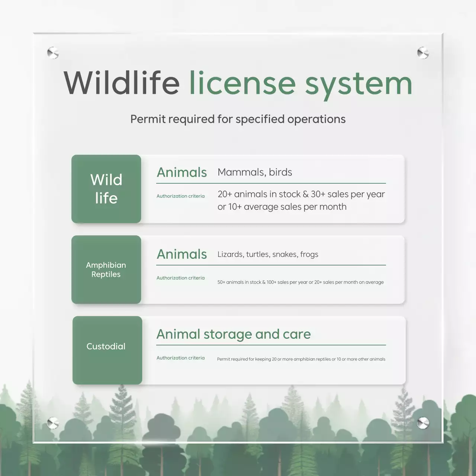
Task: Click the Animals heading beside Lizards, turtles text
Action: (x=181, y=254)
